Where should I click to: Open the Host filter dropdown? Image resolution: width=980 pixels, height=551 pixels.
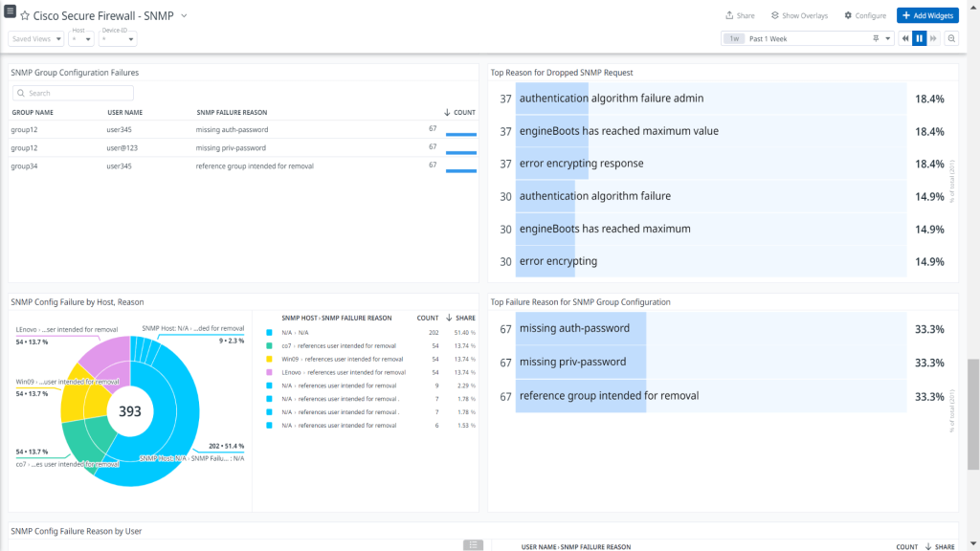point(82,39)
